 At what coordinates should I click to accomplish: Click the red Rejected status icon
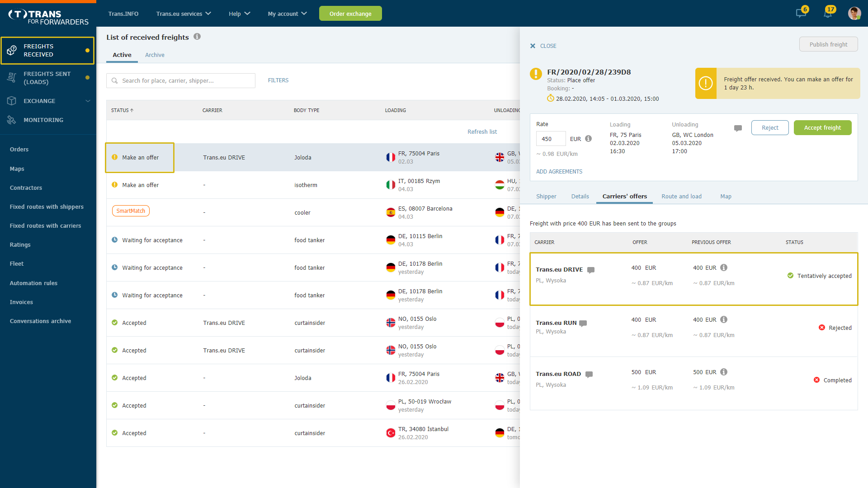click(821, 328)
